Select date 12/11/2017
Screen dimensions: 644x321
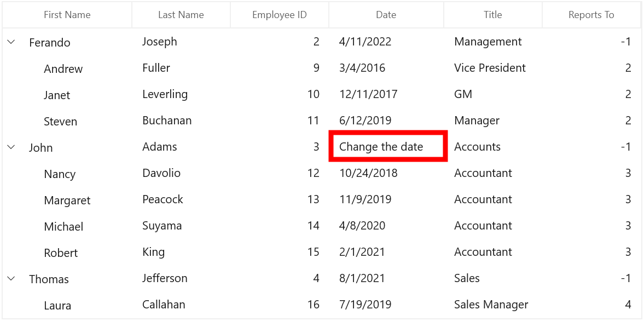(368, 94)
